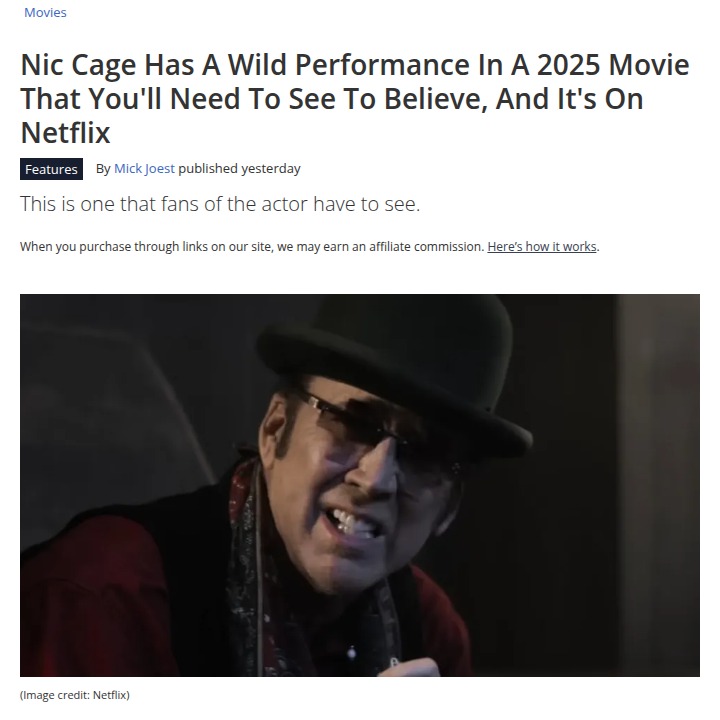Click the word "By" before the author name
Viewport: 720px width, 720px height.
103,169
